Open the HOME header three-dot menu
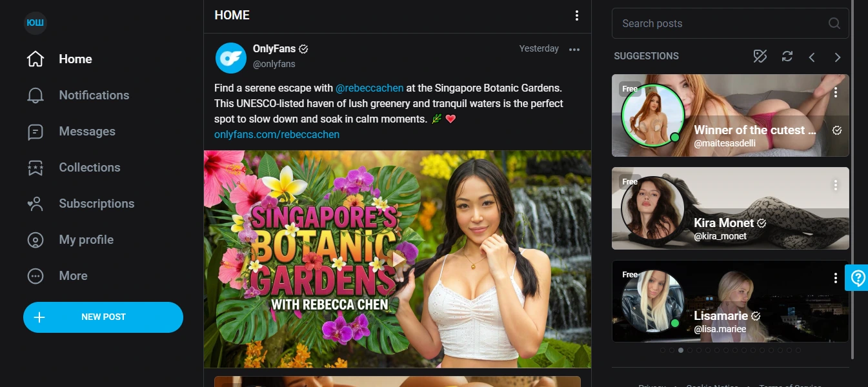Viewport: 868px width, 387px height. [x=577, y=15]
